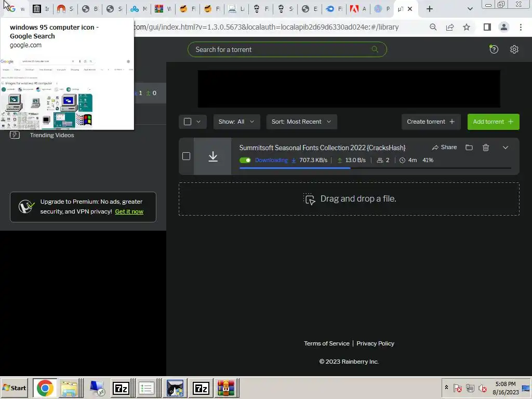Show hidden tray icons arrow
Viewport: 532px width, 399px height.
tap(446, 387)
